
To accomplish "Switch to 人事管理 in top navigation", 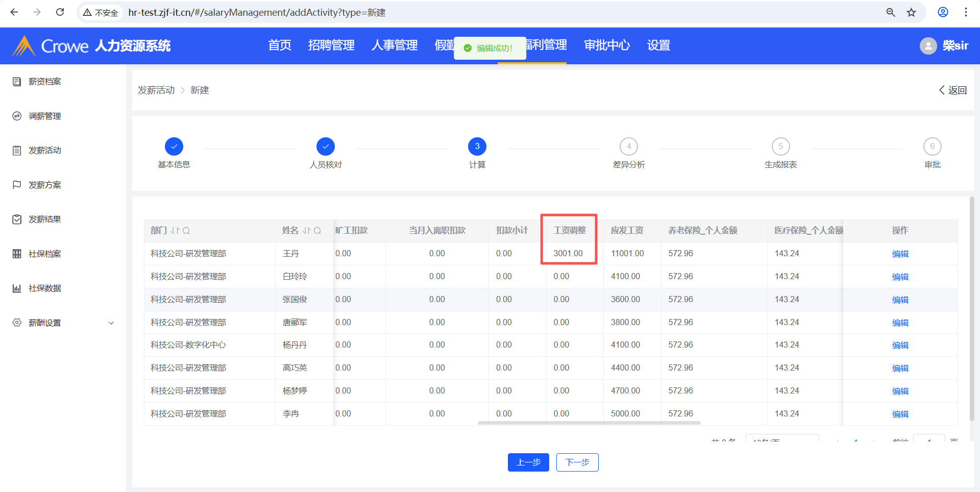I will [x=395, y=45].
